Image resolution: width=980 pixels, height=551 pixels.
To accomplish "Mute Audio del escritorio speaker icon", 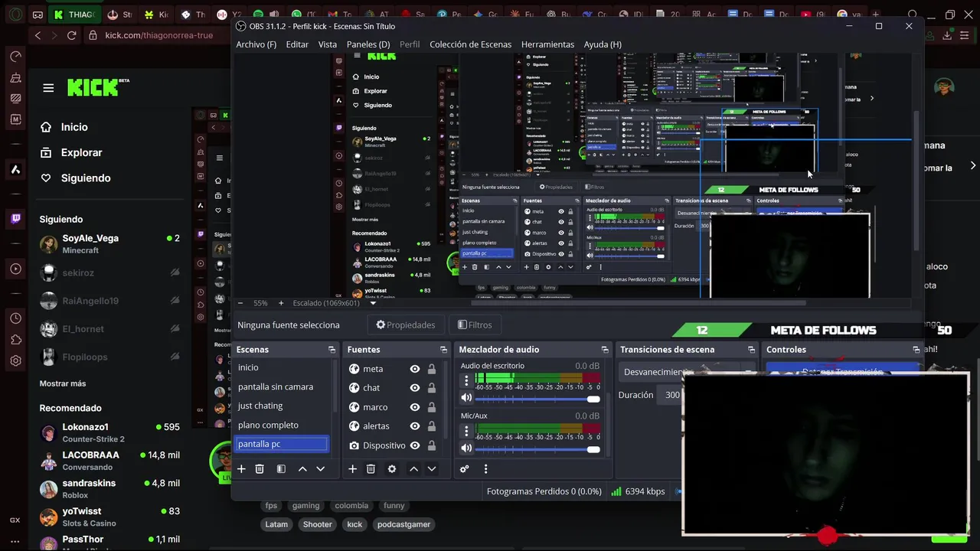I will coord(466,398).
